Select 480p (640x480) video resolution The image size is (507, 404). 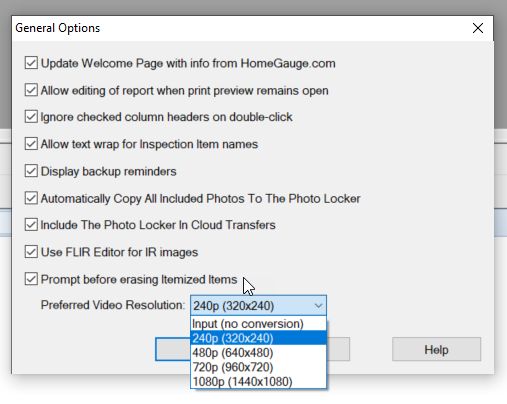point(258,352)
